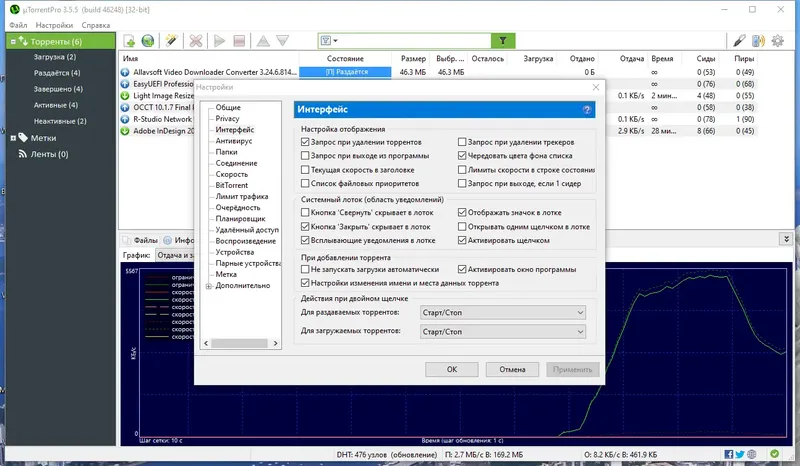Screen dimensions: 800x466
Task: Click Отмена button
Action: 512,369
